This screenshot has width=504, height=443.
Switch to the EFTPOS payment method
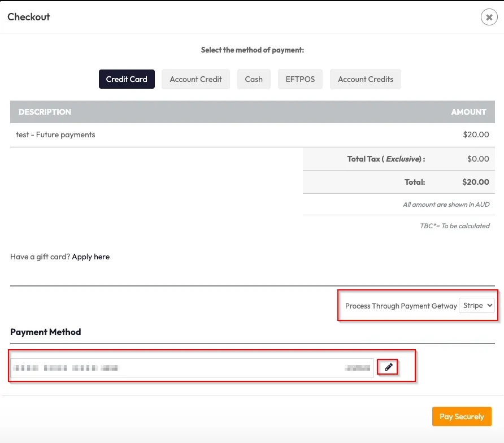[x=300, y=80]
